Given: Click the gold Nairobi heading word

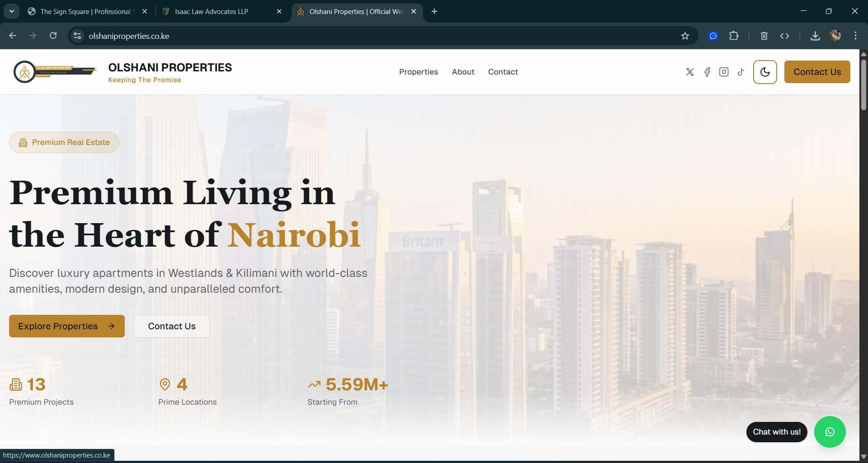Looking at the screenshot, I should tap(294, 235).
